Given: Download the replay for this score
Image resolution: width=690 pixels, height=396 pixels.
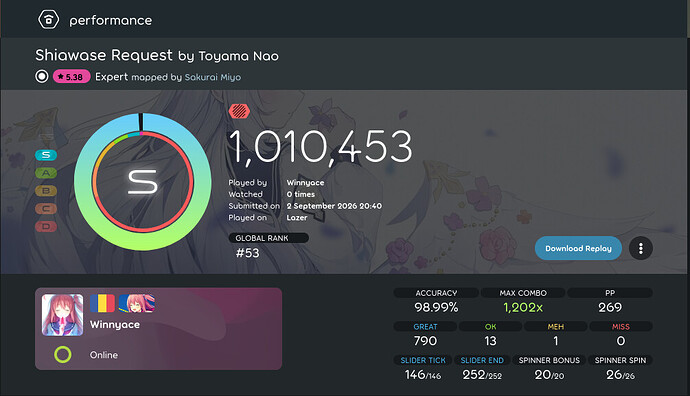Looking at the screenshot, I should point(578,248).
